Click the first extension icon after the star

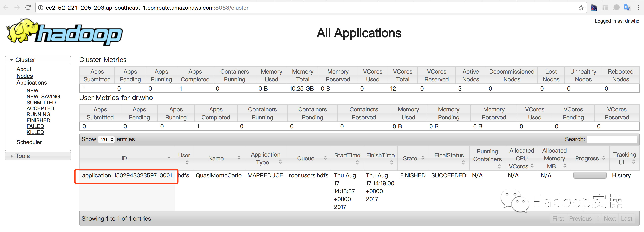pyautogui.click(x=594, y=8)
